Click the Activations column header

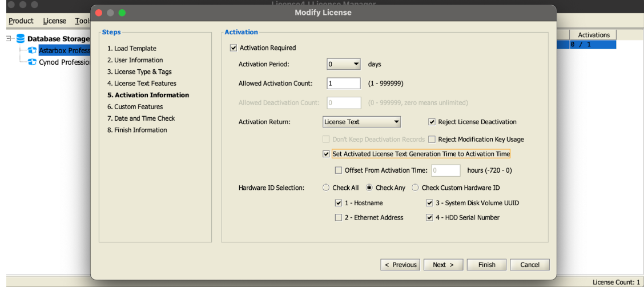click(593, 35)
